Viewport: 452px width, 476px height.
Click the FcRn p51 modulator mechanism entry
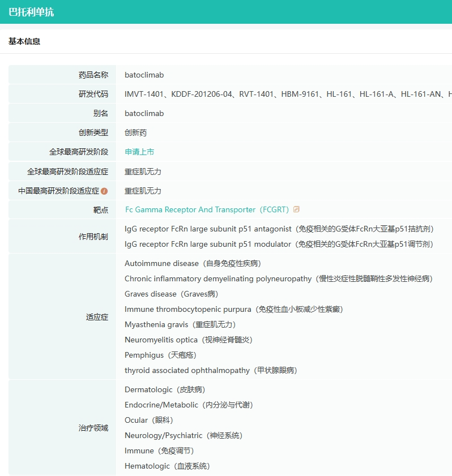coord(279,244)
